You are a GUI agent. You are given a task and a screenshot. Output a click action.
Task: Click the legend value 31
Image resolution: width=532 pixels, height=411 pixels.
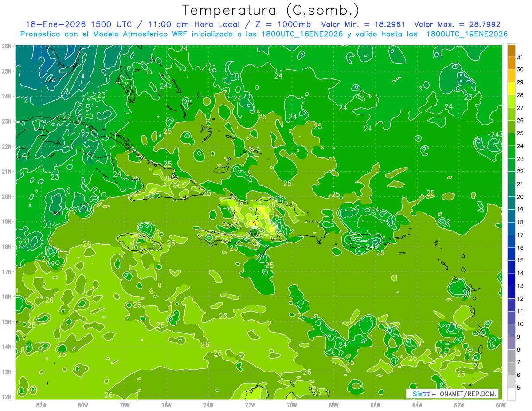(520, 57)
